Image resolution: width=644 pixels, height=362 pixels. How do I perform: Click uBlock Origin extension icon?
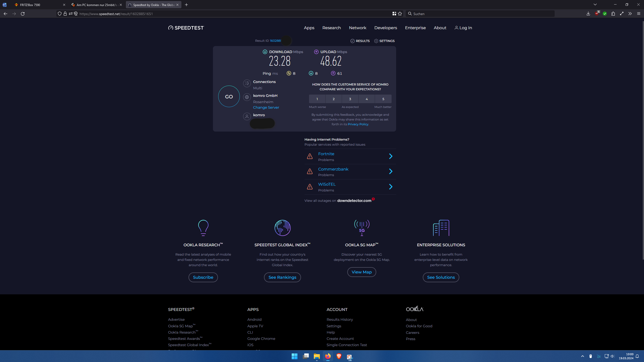click(596, 14)
